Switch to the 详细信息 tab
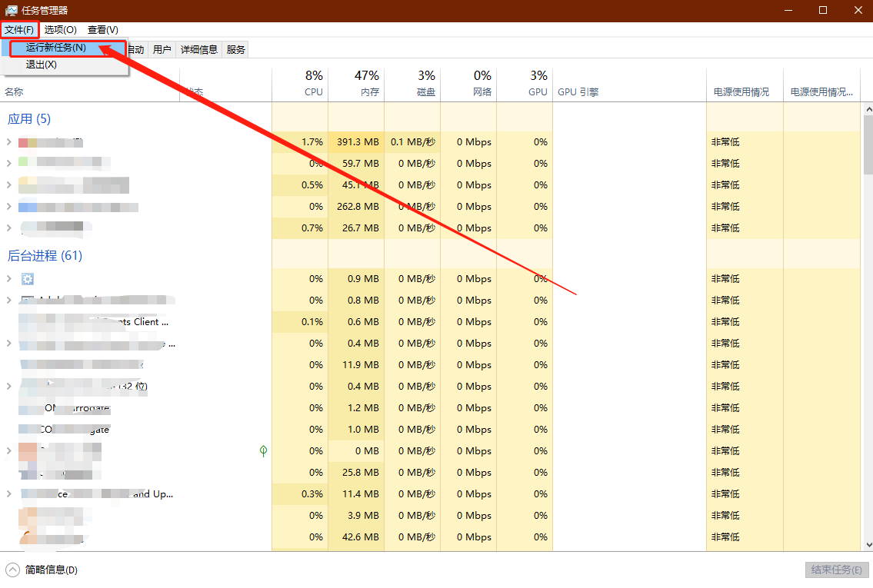873x588 pixels. [198, 49]
